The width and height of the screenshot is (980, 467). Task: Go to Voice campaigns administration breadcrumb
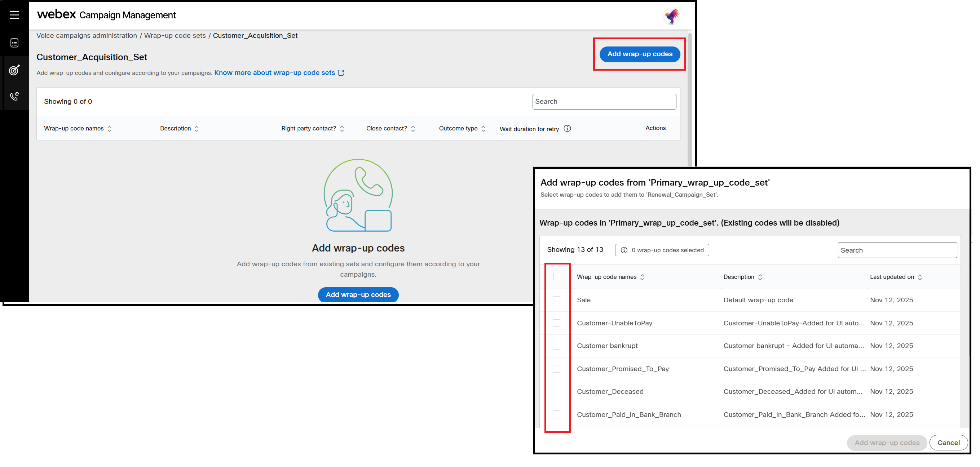pos(87,36)
